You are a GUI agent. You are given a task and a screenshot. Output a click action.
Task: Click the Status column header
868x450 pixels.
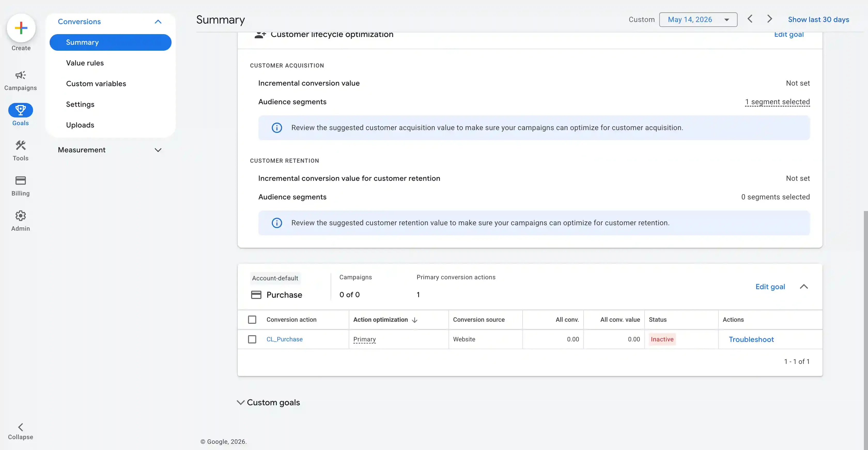coord(658,320)
